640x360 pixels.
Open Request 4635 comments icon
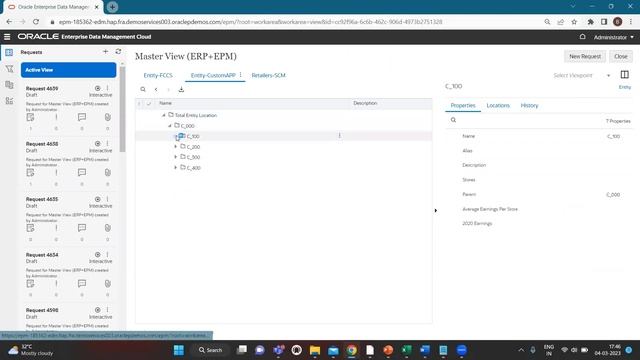point(82,228)
